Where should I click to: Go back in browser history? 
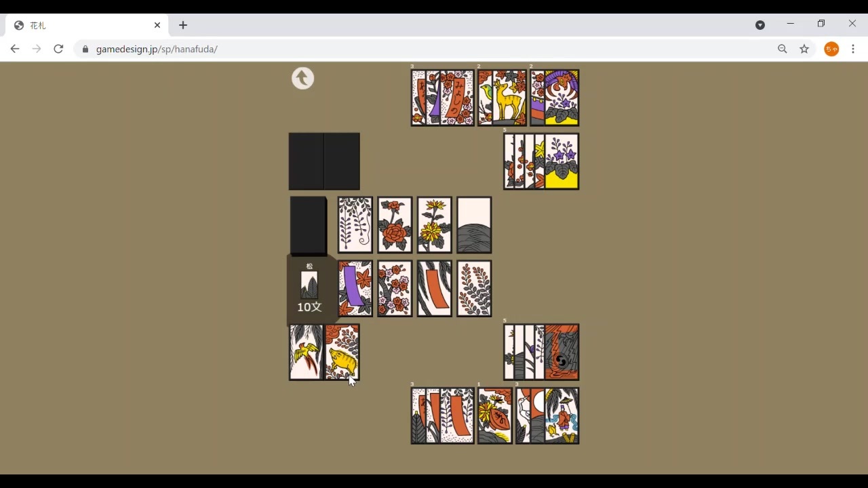15,49
